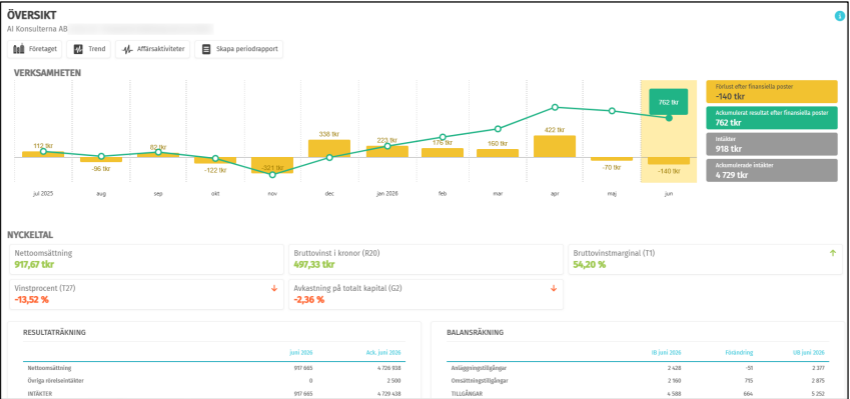The width and height of the screenshot is (850, 399).
Task: Click the 'juni 2026' column header in Resultaträkning
Action: point(301,353)
